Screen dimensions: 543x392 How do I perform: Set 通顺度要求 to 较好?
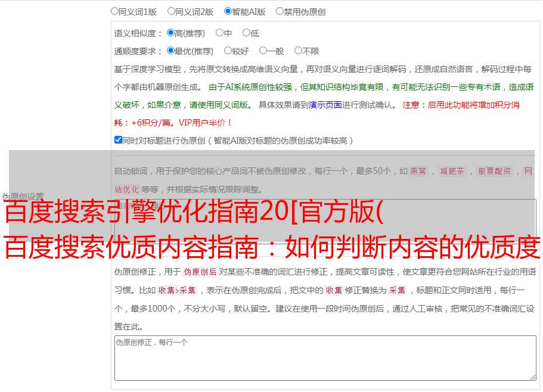[228, 51]
